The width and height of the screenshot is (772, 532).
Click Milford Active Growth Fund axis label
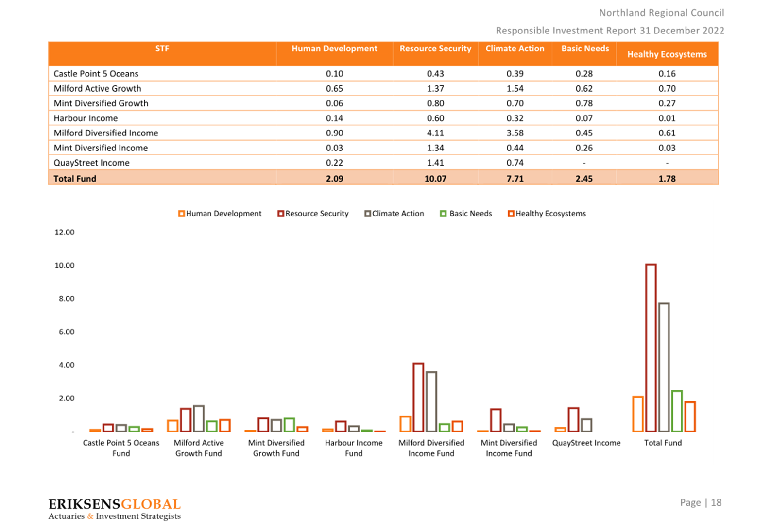(199, 448)
